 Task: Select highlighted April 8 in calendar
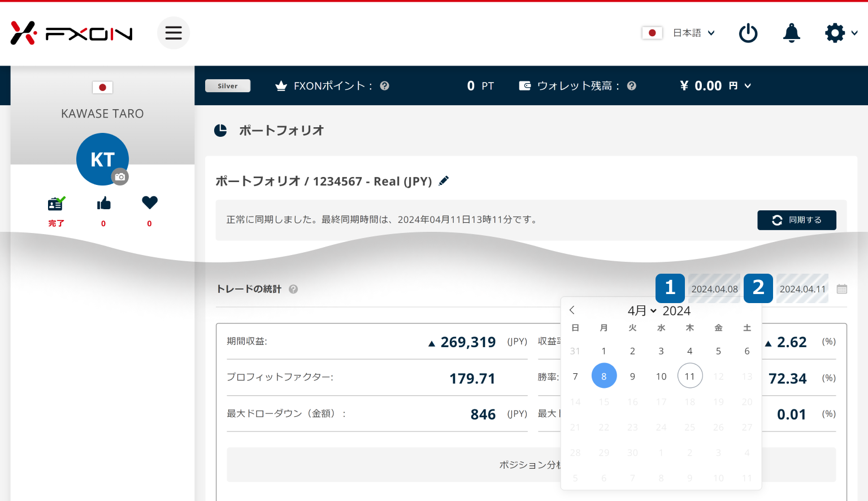click(x=604, y=376)
